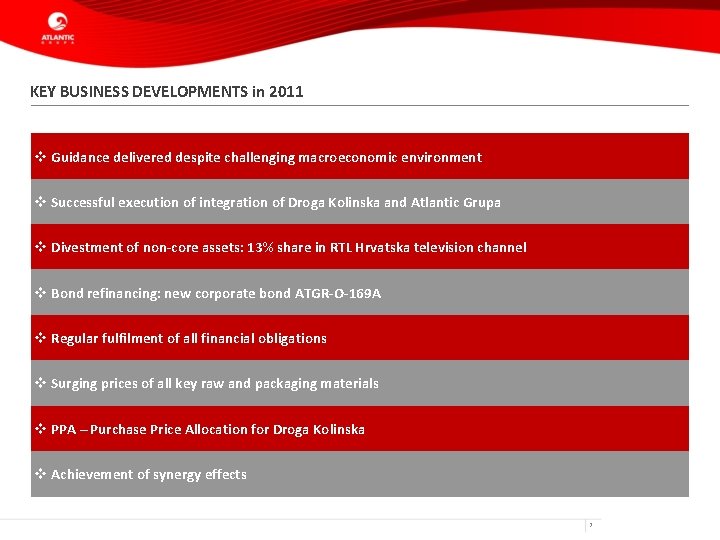Click 'Bond refinancing: new corporate bond ATGR-O-169A'
Image resolution: width=720 pixels, height=540 pixels.
click(x=216, y=293)
